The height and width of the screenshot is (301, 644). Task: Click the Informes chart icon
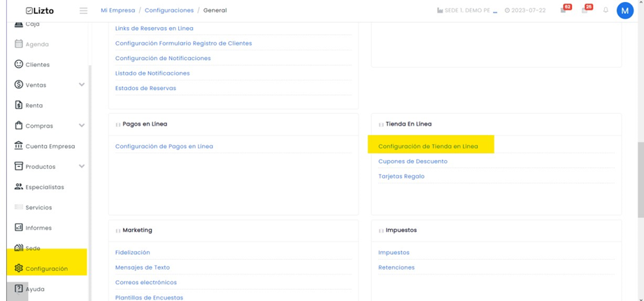18,227
